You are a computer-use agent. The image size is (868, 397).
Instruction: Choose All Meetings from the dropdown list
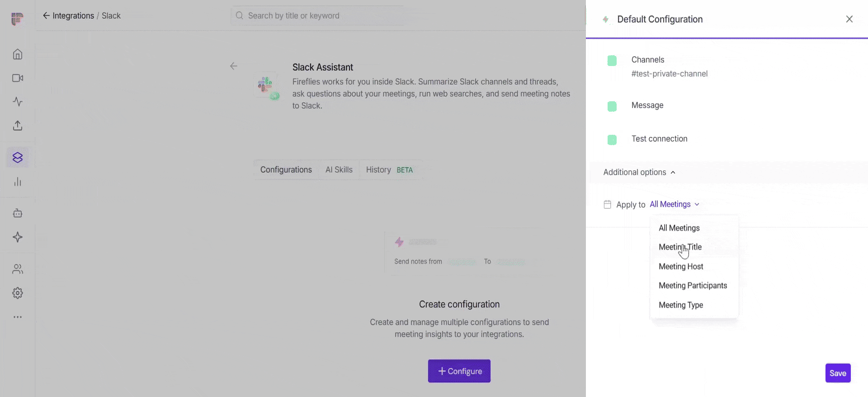[x=679, y=228]
